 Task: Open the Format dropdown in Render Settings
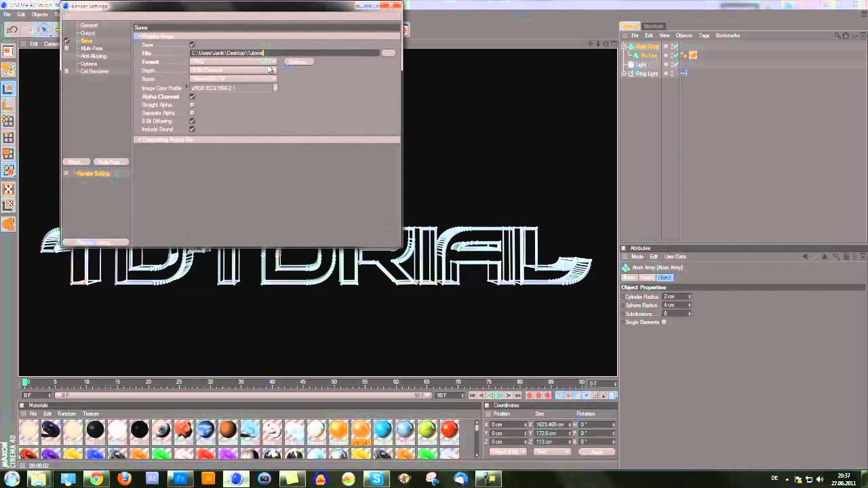[234, 62]
